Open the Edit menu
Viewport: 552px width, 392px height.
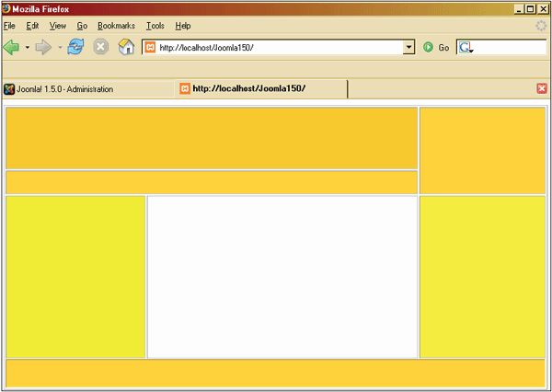[x=32, y=26]
